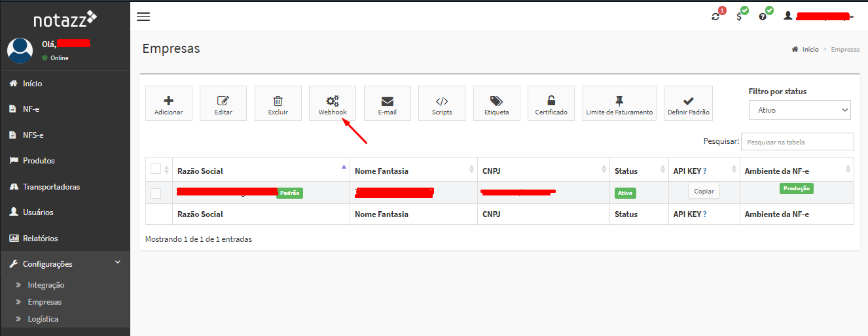Click the Editar pencil button
This screenshot has width=868, height=336.
pos(223,103)
